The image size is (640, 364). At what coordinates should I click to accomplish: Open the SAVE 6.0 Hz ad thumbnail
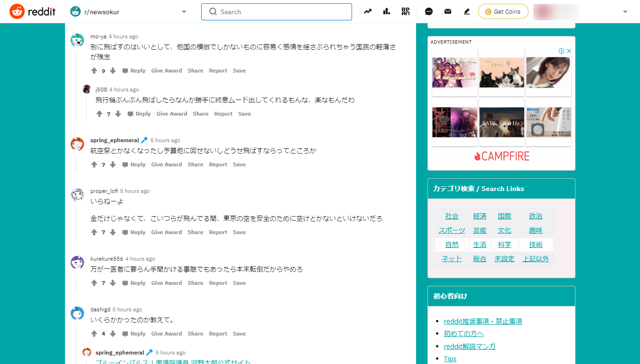coord(501,122)
